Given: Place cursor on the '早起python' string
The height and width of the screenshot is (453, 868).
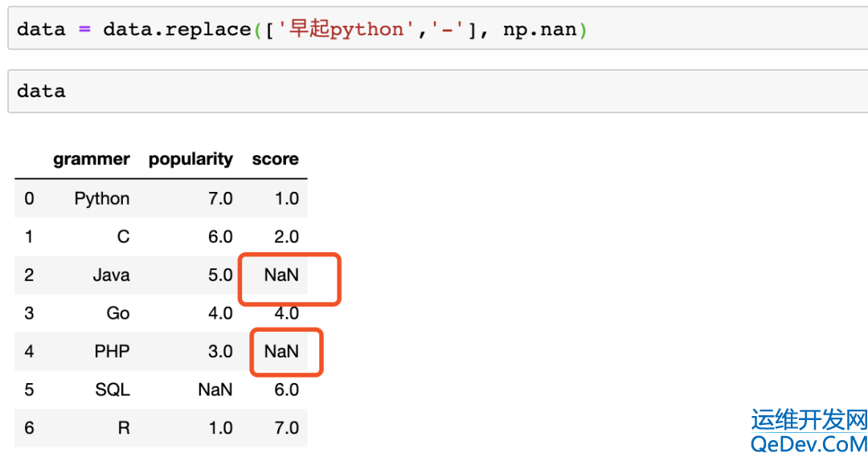Looking at the screenshot, I should [x=346, y=29].
